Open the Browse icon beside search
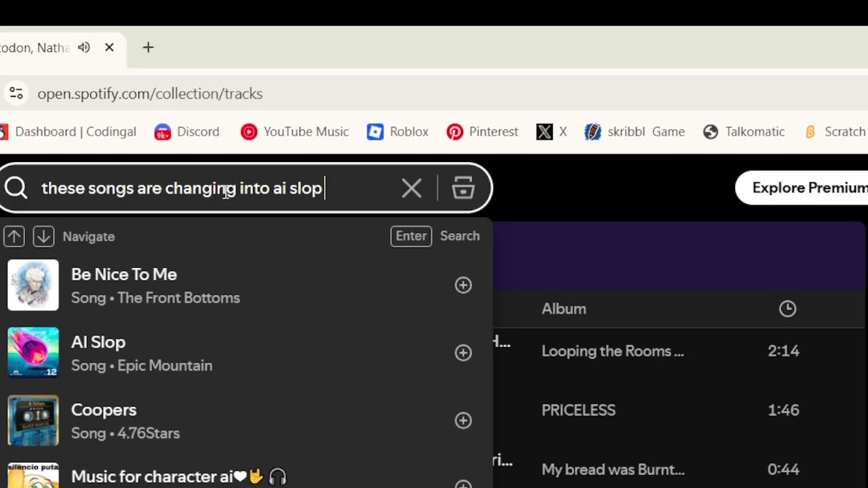The height and width of the screenshot is (488, 868). pos(463,188)
